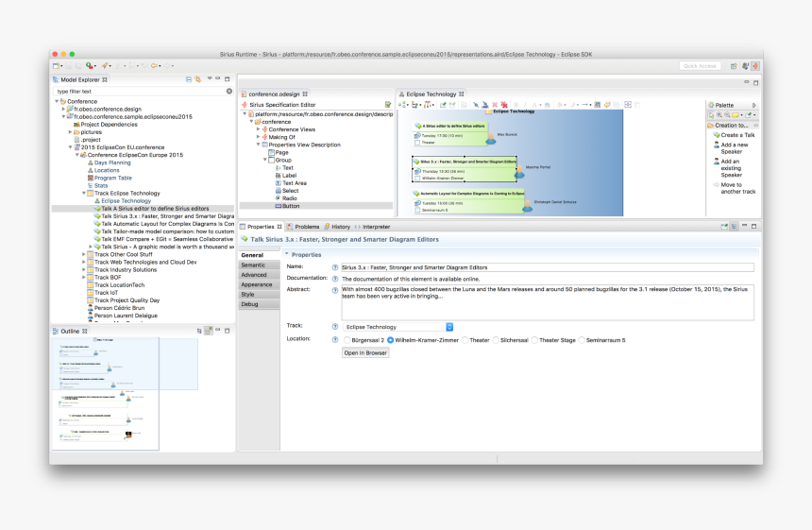This screenshot has height=530, width=812.
Task: Switch to the History tab
Action: (337, 227)
